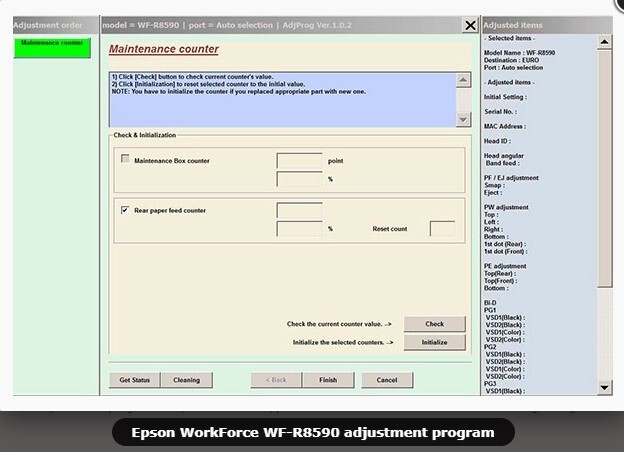Screen dimensions: 624x452
Task: Click the Finish button
Action: point(328,380)
